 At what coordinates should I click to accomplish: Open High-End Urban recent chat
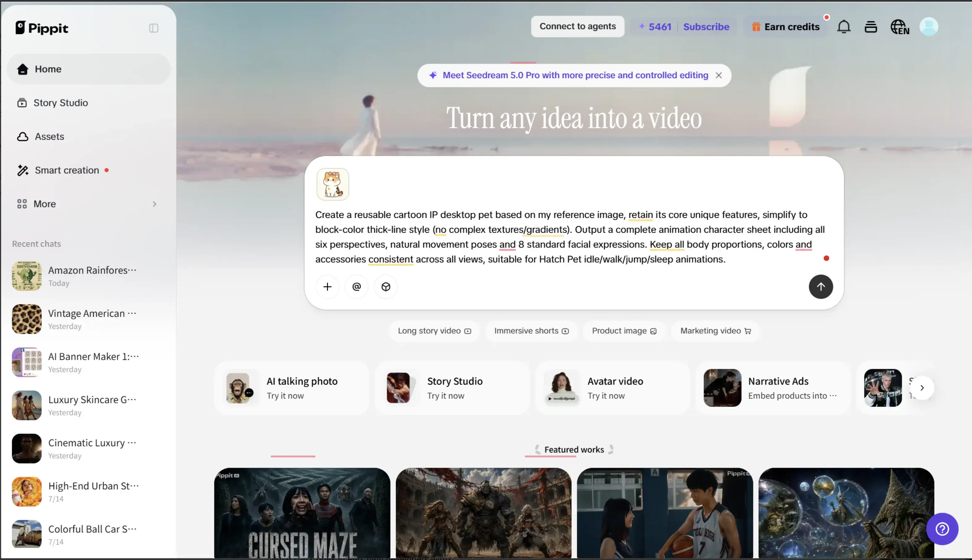88,491
